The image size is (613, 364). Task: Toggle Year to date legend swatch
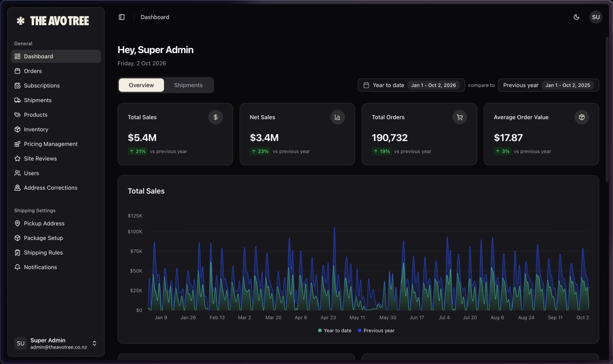[320, 331]
